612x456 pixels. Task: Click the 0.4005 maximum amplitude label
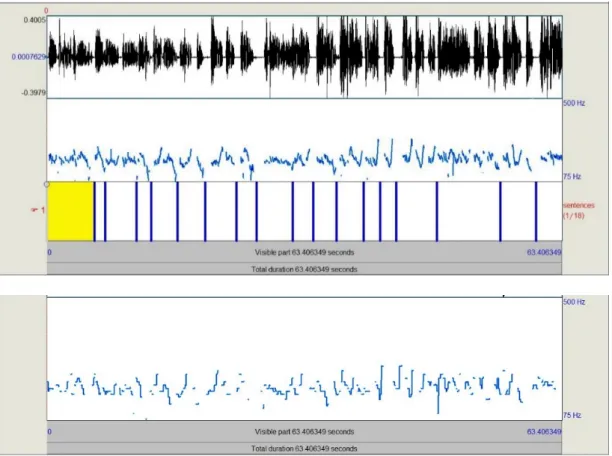[x=34, y=20]
